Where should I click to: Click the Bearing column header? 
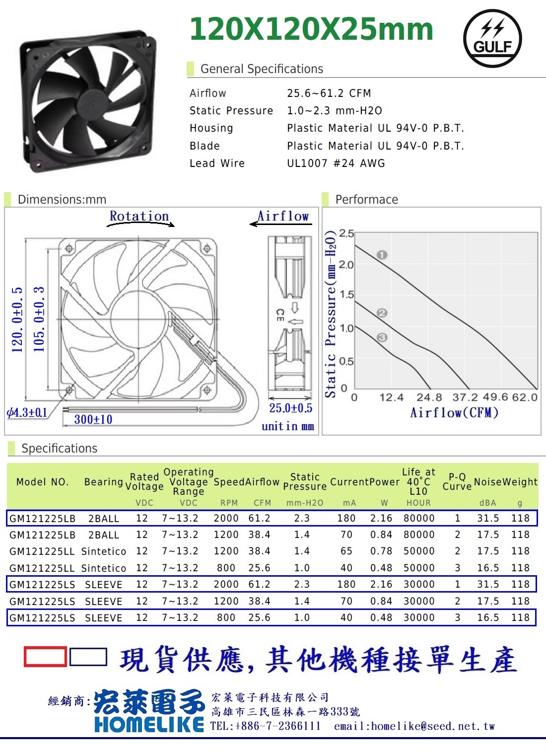(x=104, y=482)
